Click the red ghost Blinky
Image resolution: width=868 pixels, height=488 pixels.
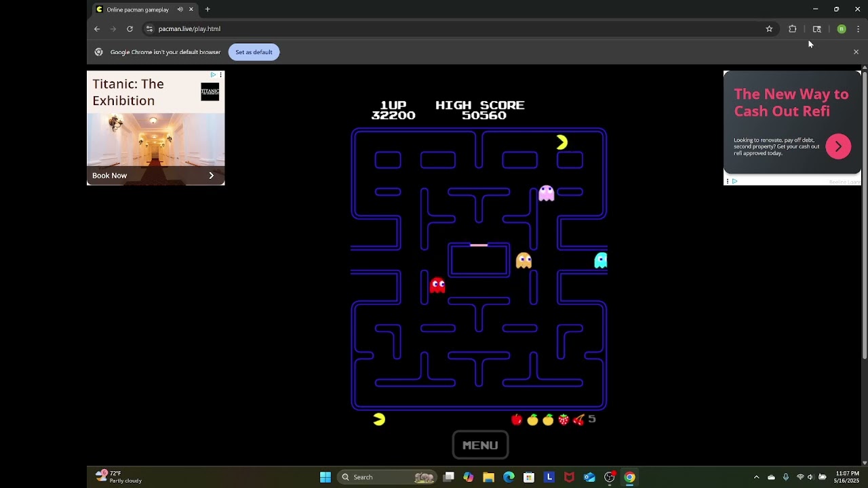(x=437, y=285)
